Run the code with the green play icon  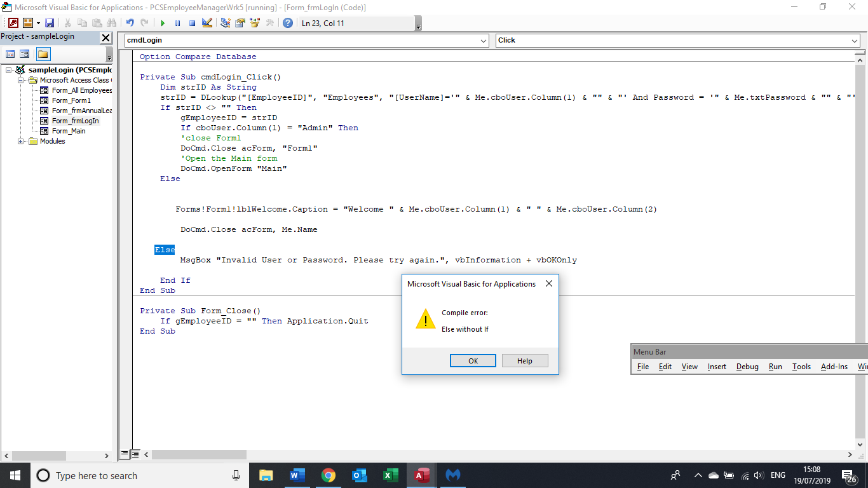(x=163, y=23)
